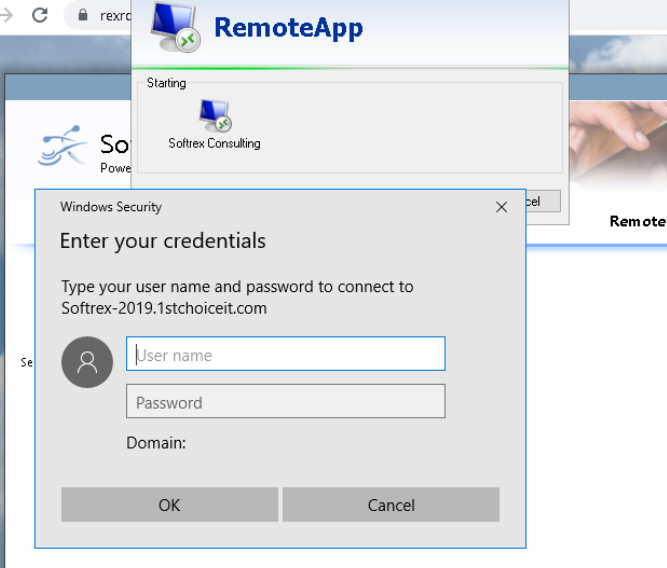The image size is (667, 568).
Task: Click the 'Starting' group label in RemoteApp
Action: [166, 83]
